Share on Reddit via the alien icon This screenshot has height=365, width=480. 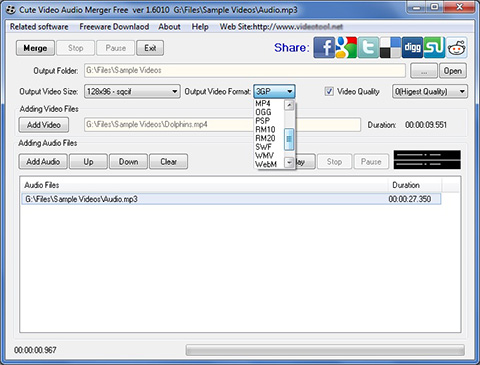tap(456, 48)
